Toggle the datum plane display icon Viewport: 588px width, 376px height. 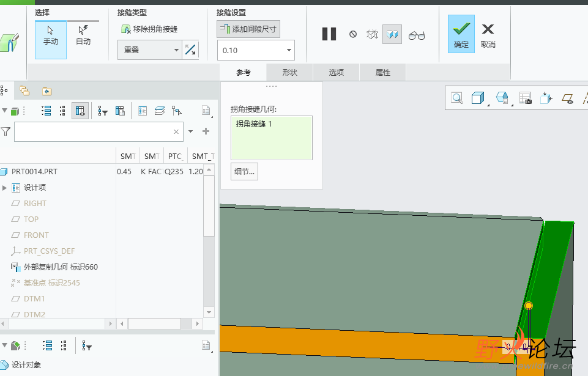pos(567,98)
